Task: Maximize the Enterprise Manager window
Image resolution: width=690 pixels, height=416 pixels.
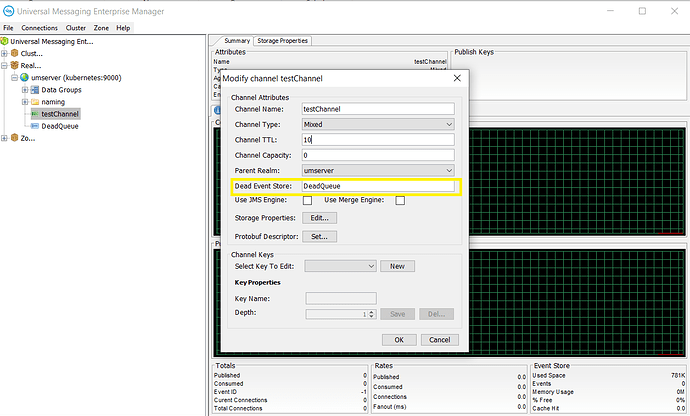Action: (x=642, y=11)
